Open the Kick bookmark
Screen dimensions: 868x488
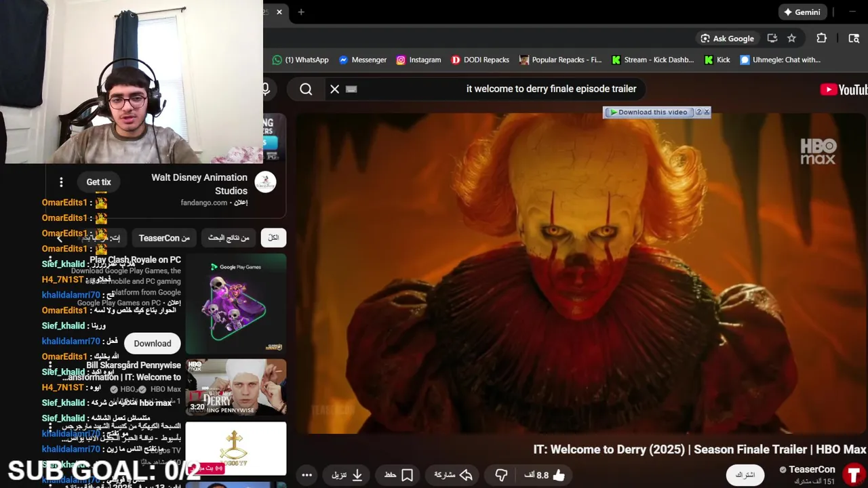tap(717, 60)
